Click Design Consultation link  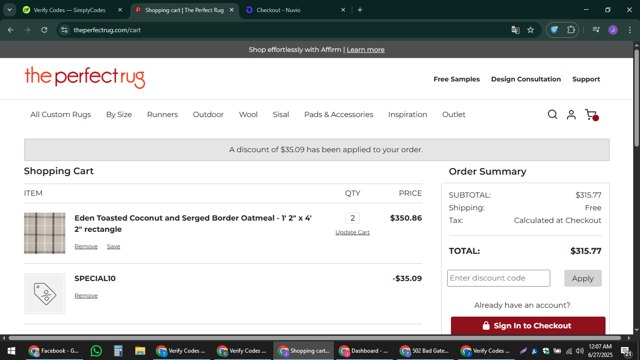click(x=526, y=79)
